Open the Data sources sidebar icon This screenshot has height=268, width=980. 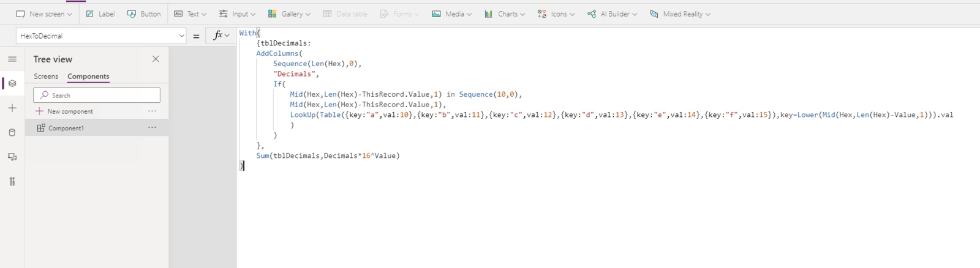tap(12, 133)
